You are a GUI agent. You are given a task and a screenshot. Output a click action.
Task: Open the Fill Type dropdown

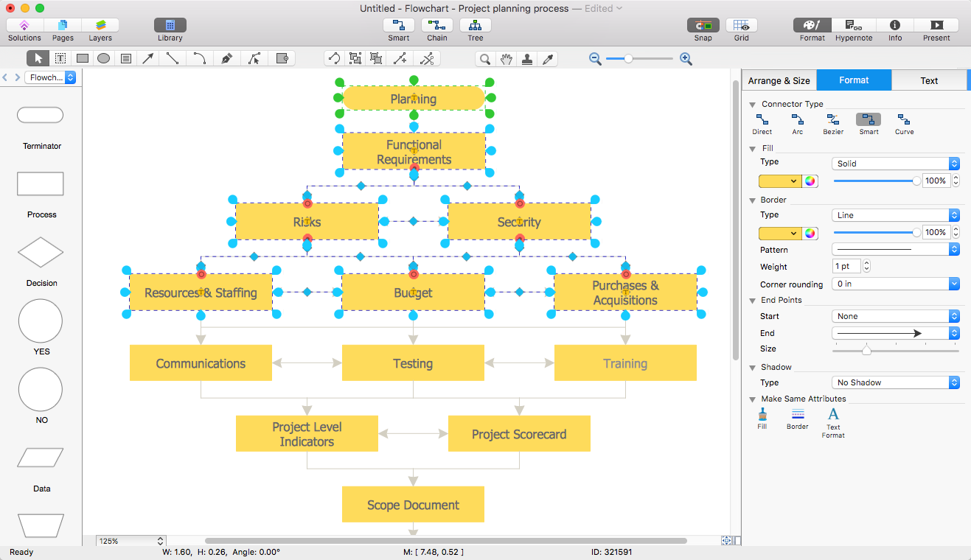(895, 164)
